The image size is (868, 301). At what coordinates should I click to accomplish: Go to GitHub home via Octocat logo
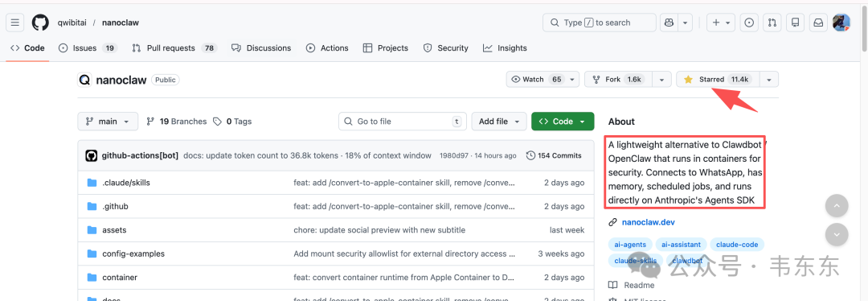(x=40, y=23)
